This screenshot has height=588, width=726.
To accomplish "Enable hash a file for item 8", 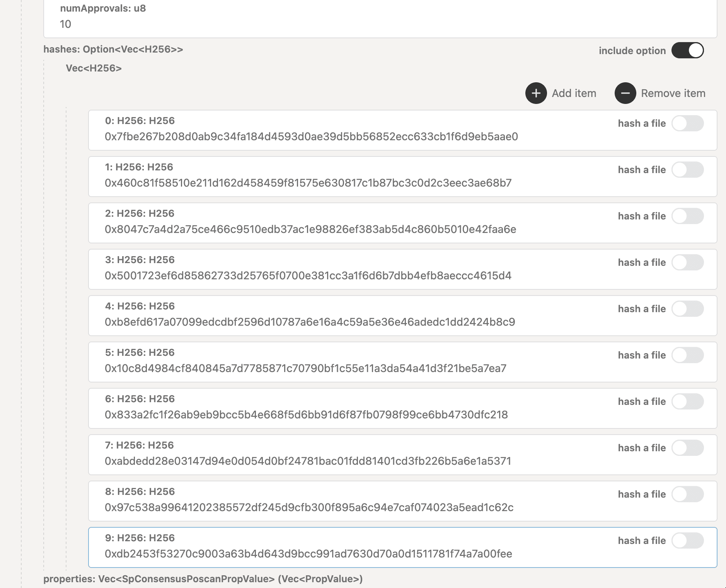I will [x=688, y=494].
